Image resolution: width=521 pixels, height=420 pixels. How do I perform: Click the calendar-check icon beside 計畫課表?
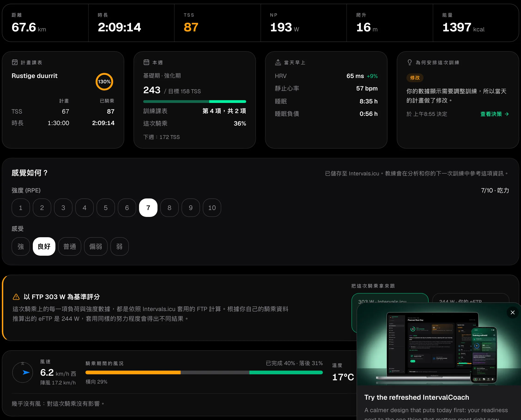[x=15, y=62]
